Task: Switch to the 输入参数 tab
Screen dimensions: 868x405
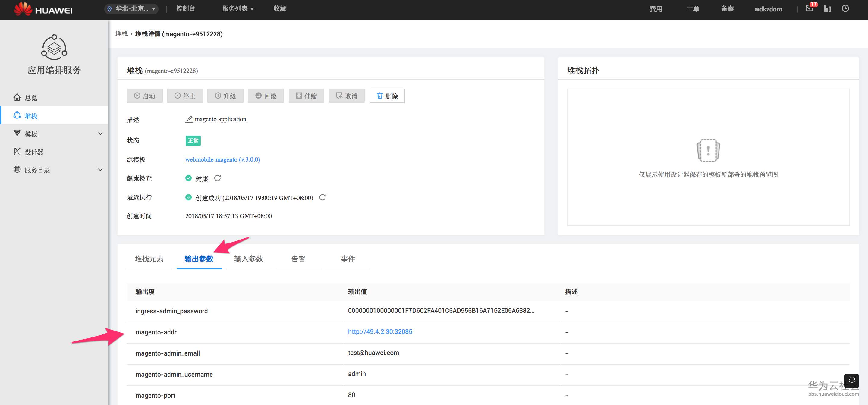Action: [x=248, y=259]
